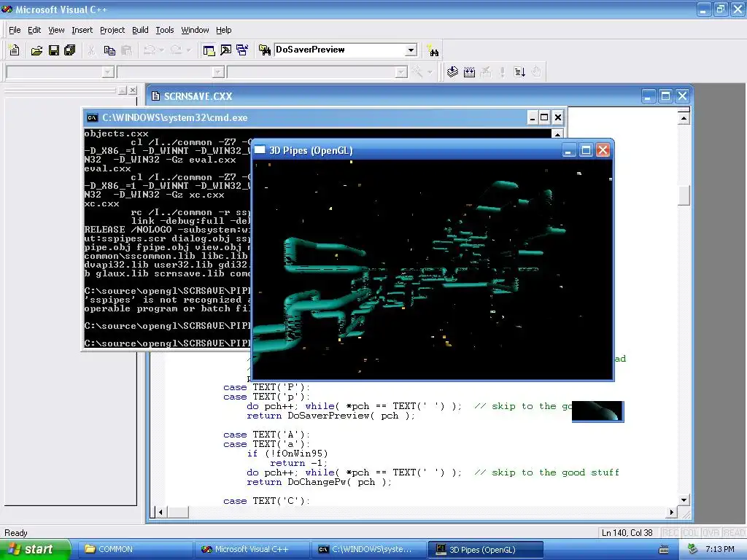Click the small 3D pipes preview thumbnail

click(x=597, y=411)
